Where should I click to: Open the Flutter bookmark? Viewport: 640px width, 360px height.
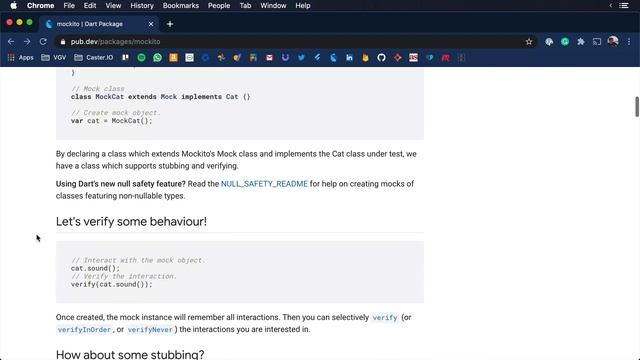click(x=317, y=58)
